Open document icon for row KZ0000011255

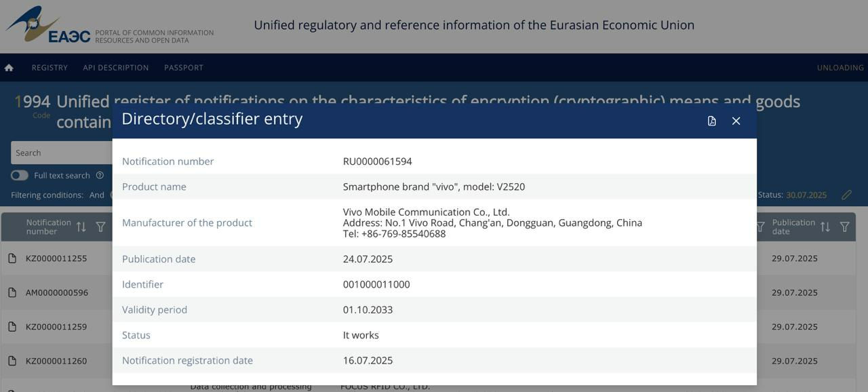[12, 258]
